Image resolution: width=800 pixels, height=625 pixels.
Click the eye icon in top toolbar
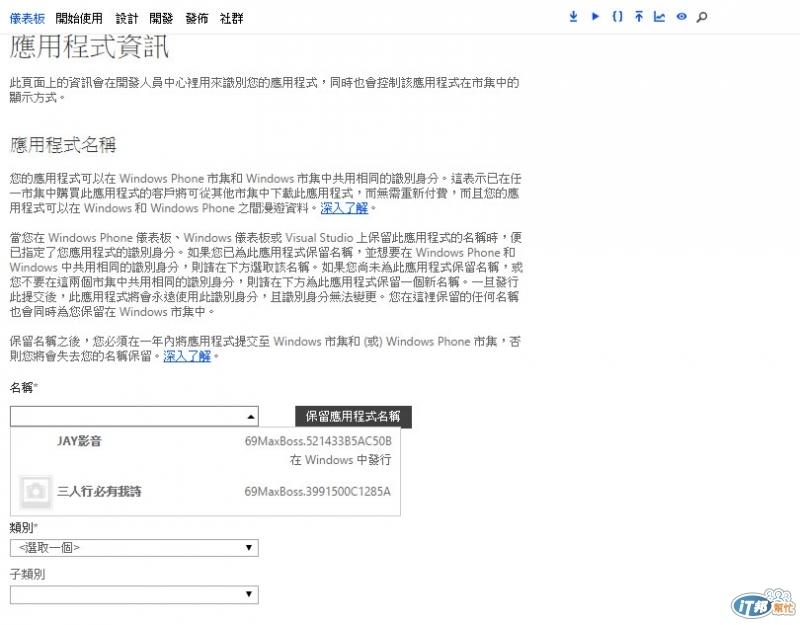681,17
